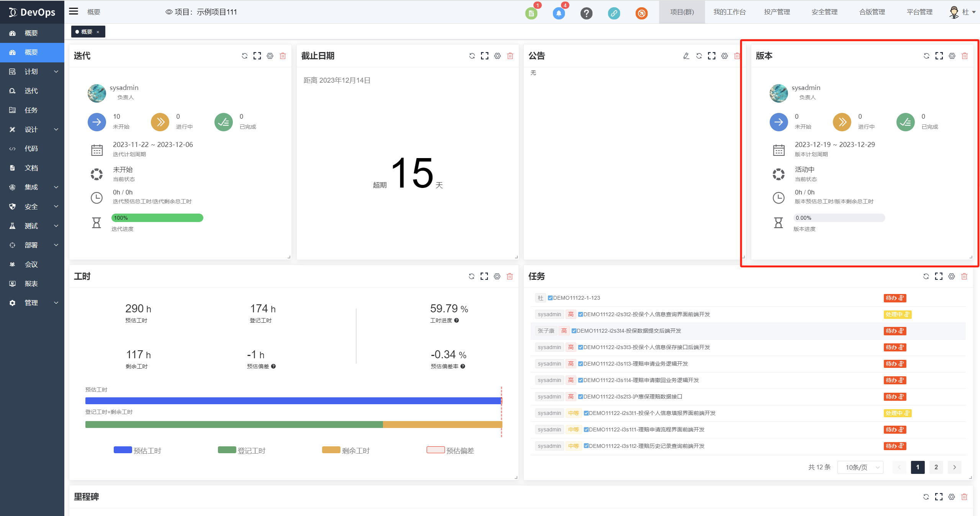Click the hamburger menu collapse icon
The width and height of the screenshot is (980, 516).
pyautogui.click(x=74, y=11)
